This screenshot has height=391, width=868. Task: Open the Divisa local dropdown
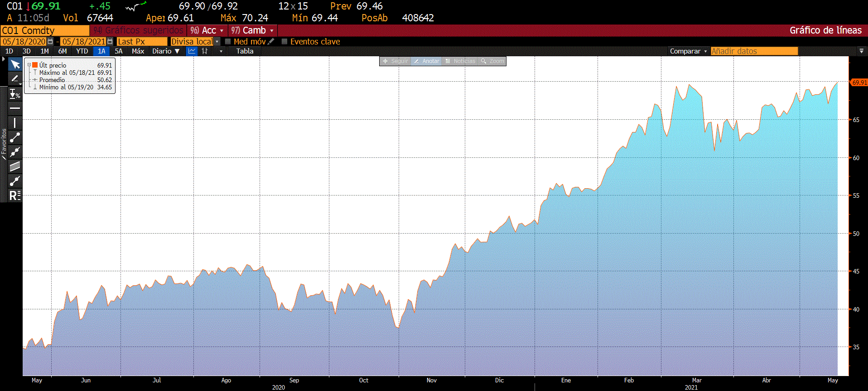pos(217,41)
